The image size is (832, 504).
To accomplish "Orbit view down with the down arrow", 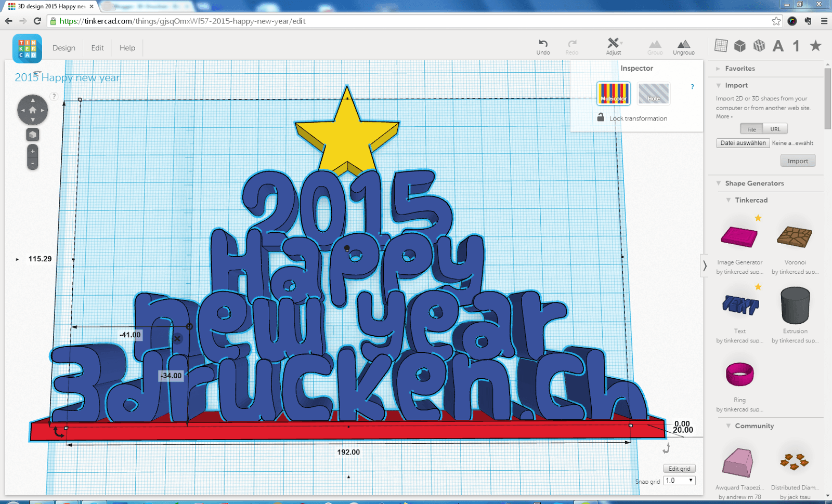I will coord(33,120).
